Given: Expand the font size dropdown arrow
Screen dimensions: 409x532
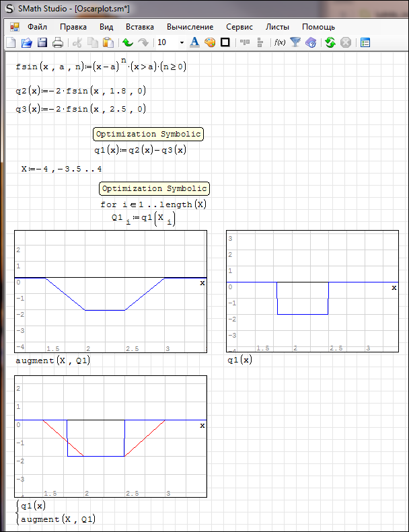Looking at the screenshot, I should click(182, 42).
